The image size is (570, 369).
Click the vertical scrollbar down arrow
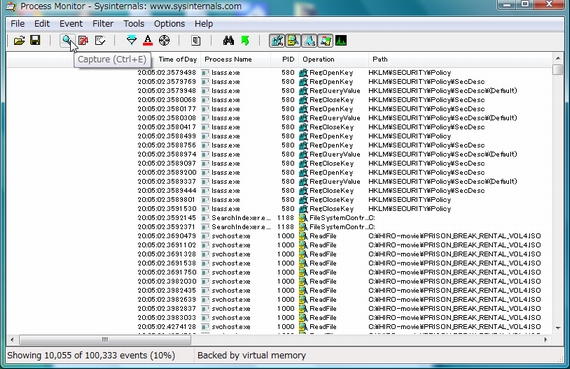[558, 328]
